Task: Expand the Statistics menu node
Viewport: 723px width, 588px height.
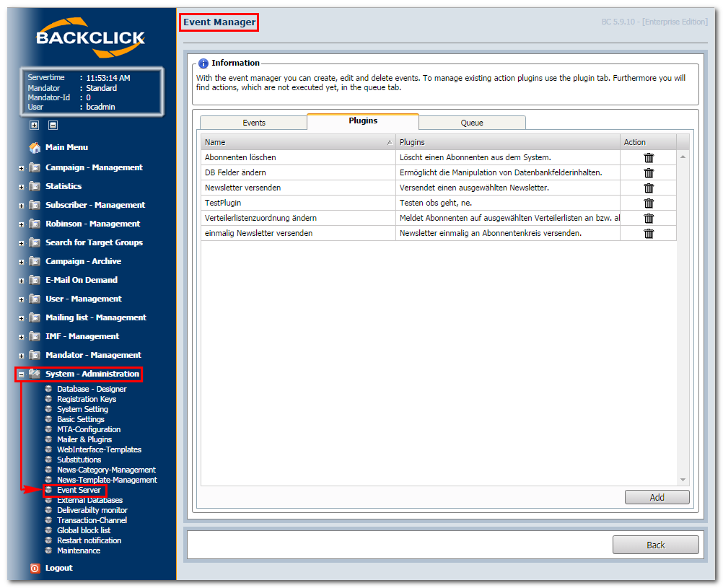Action: [21, 187]
